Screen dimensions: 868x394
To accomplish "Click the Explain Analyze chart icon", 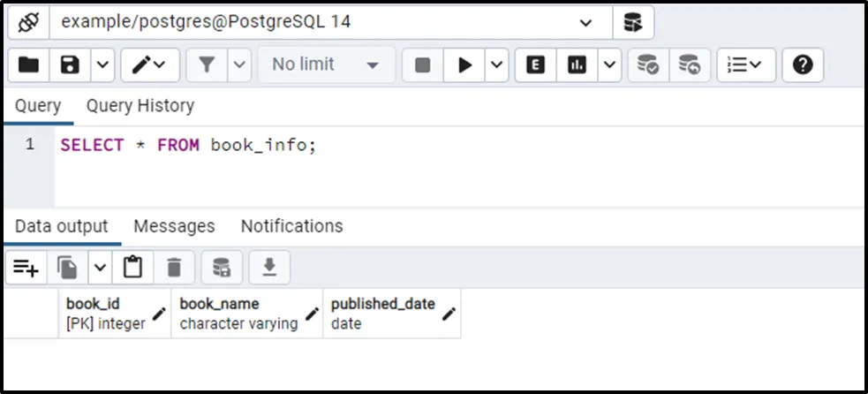I will (x=577, y=64).
